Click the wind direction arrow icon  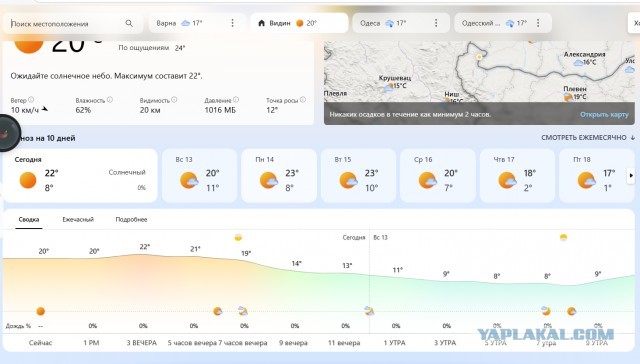[45, 109]
